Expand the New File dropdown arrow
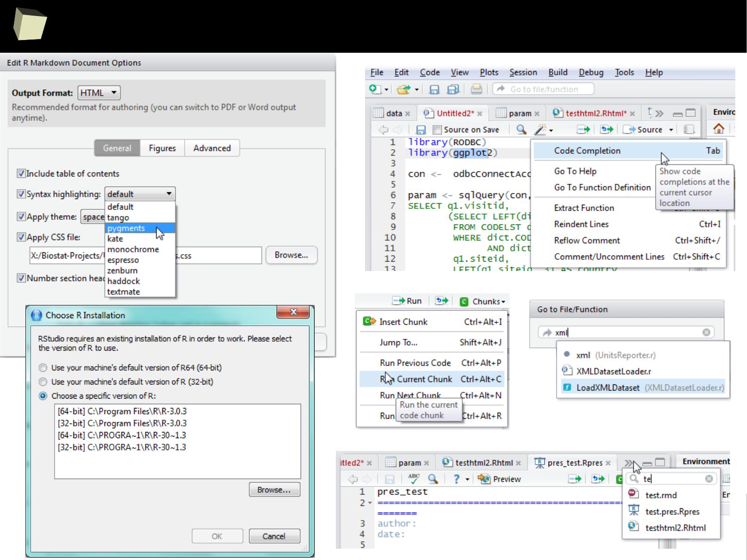Image resolution: width=747 pixels, height=560 pixels. (386, 89)
